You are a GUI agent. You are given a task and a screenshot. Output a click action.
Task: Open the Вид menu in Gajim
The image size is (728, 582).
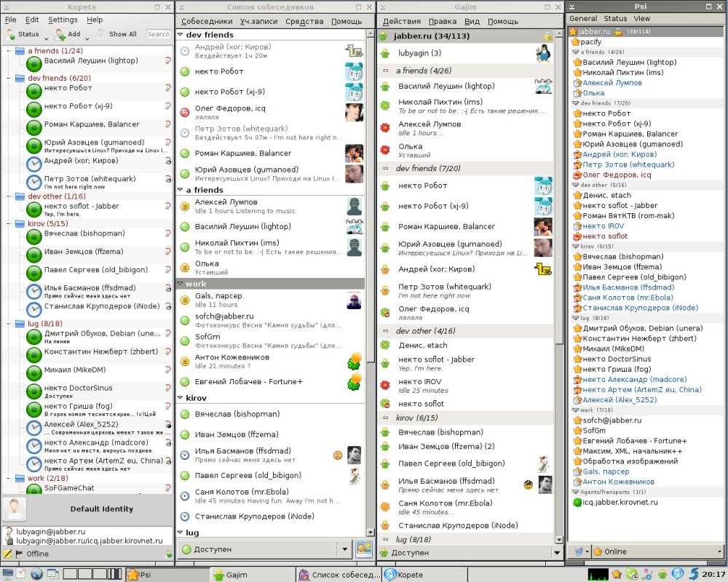(472, 21)
